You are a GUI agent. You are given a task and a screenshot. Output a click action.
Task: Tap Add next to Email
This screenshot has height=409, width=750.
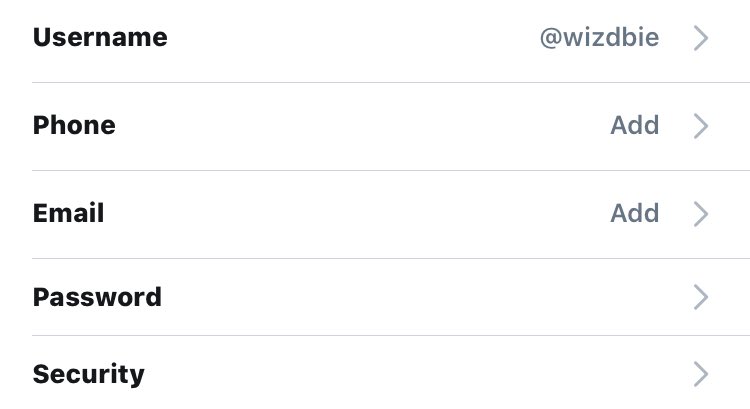pos(635,213)
